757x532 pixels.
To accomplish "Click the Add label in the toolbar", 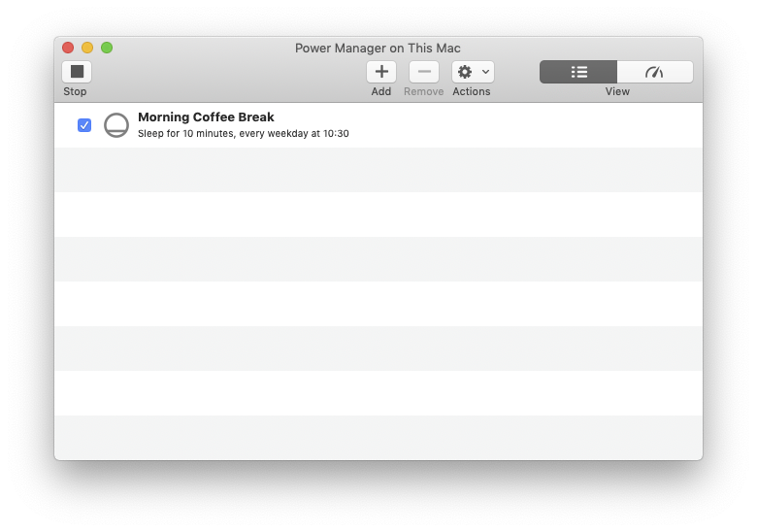I will pyautogui.click(x=381, y=92).
